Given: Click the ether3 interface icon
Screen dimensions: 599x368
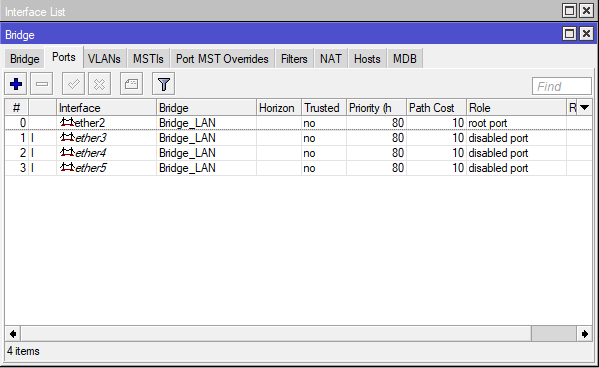Looking at the screenshot, I should point(67,138).
